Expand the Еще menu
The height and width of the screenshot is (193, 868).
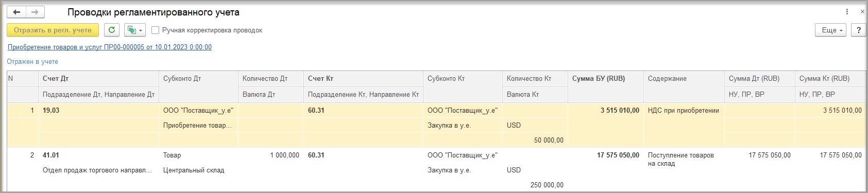831,30
